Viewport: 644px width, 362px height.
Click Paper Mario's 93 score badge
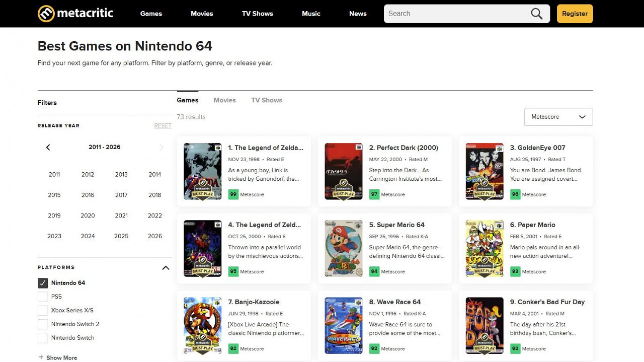tap(515, 271)
